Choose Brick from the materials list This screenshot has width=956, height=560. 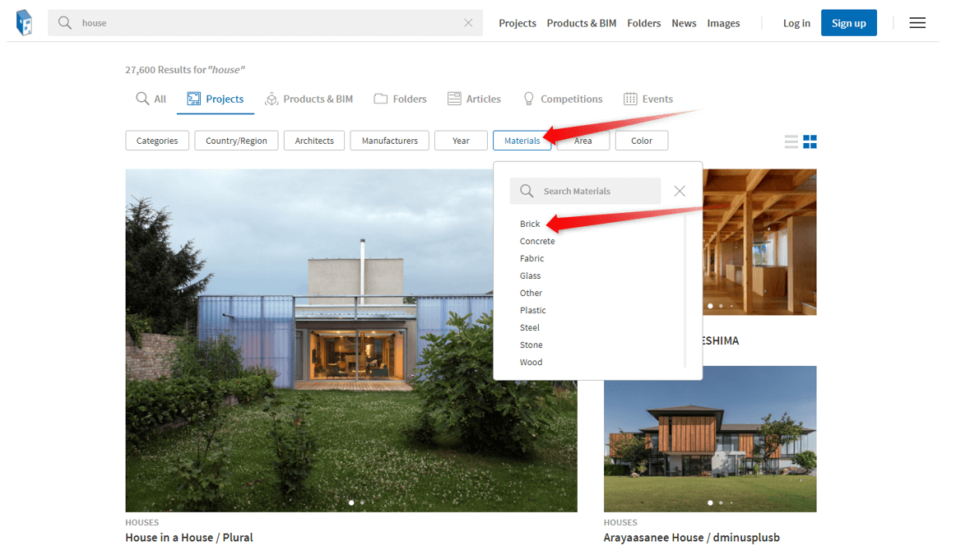click(530, 224)
